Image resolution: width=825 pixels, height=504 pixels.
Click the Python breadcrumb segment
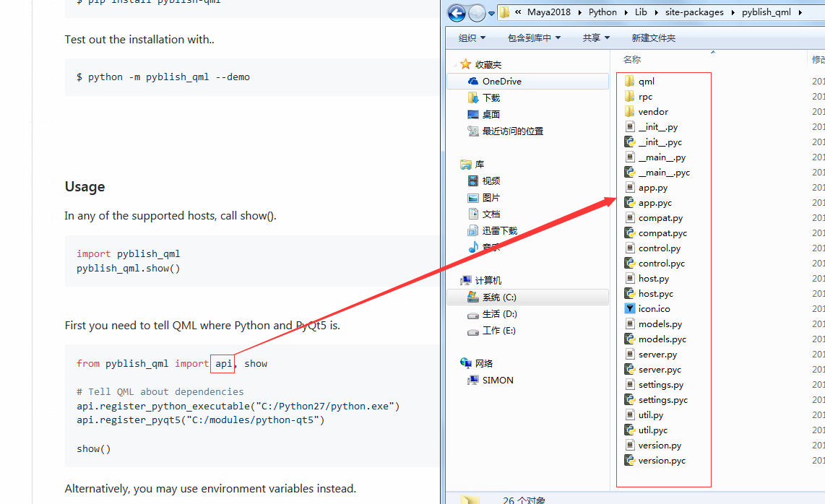602,12
